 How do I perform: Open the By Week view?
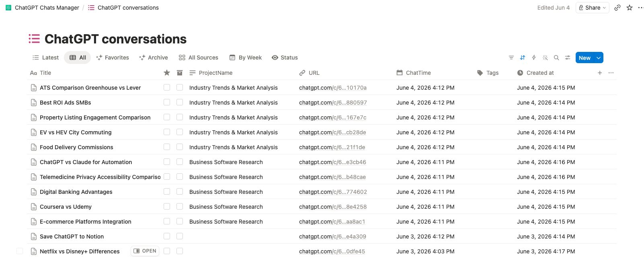pos(246,58)
